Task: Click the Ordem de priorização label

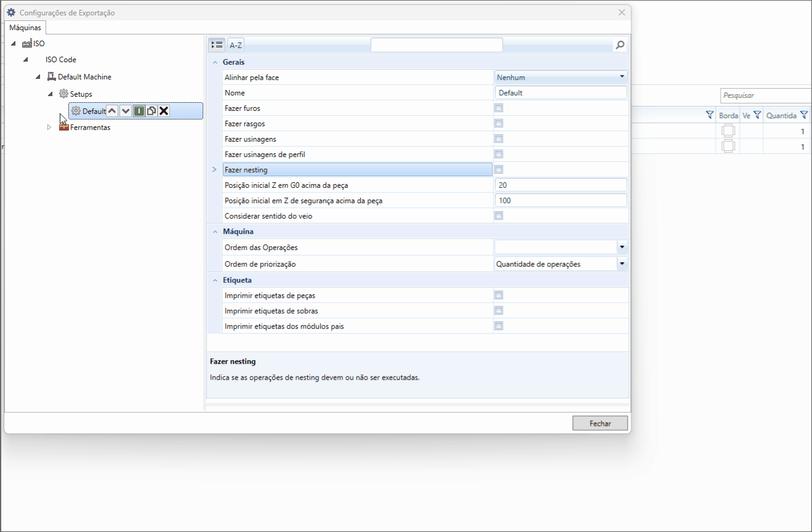Action: tap(260, 264)
